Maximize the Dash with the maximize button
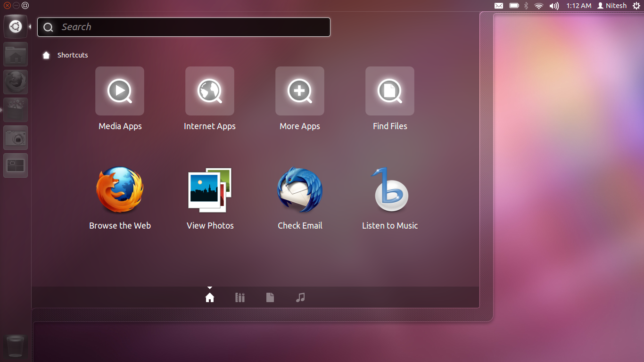Image resolution: width=644 pixels, height=362 pixels. tap(25, 6)
